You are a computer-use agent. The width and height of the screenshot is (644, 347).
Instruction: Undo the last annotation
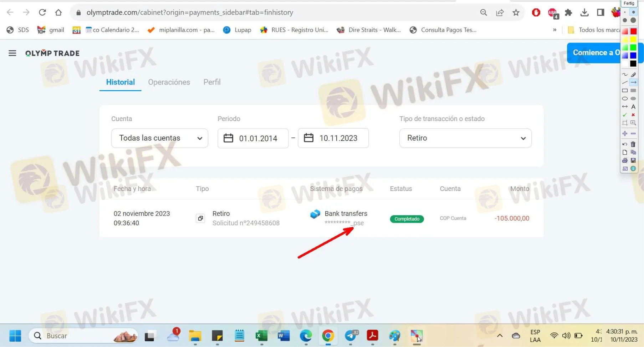point(625,144)
